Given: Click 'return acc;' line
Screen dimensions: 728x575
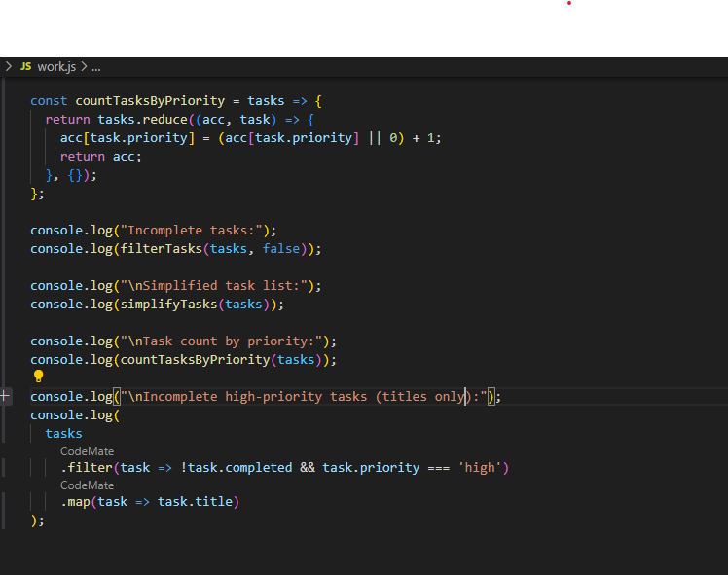Looking at the screenshot, I should (x=101, y=157).
